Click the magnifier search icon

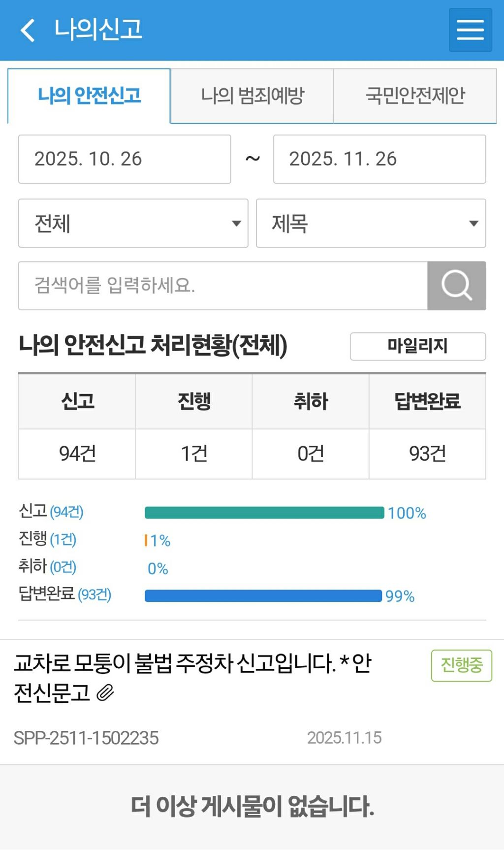tap(456, 286)
